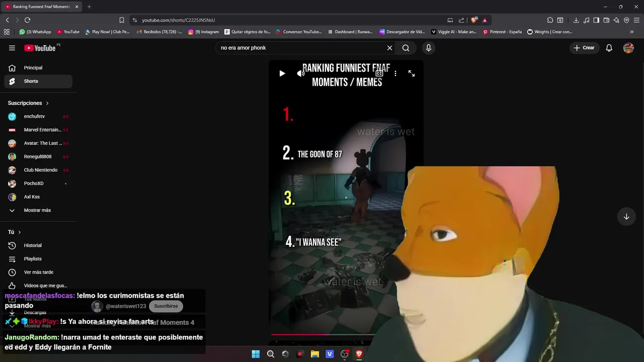Open Playlists in the sidebar
Screen dimensions: 644x362
38,259
